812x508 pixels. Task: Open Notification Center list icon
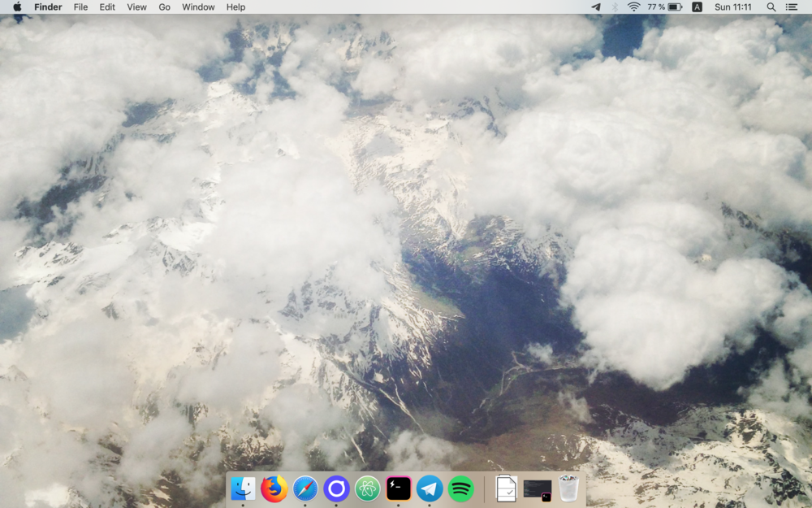[791, 7]
